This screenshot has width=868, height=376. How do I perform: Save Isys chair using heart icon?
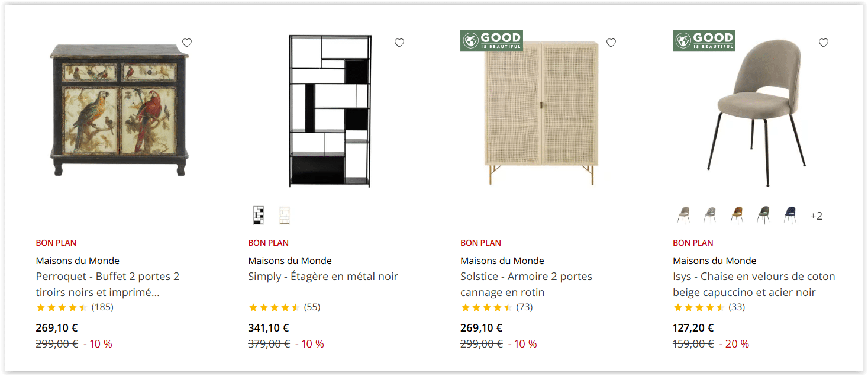824,43
